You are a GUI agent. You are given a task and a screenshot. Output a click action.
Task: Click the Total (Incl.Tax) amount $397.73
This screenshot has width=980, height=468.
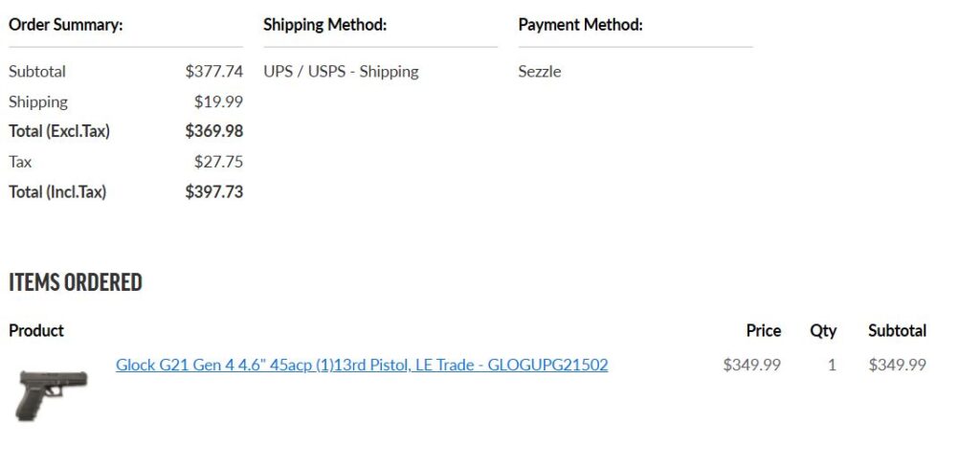[x=213, y=191]
